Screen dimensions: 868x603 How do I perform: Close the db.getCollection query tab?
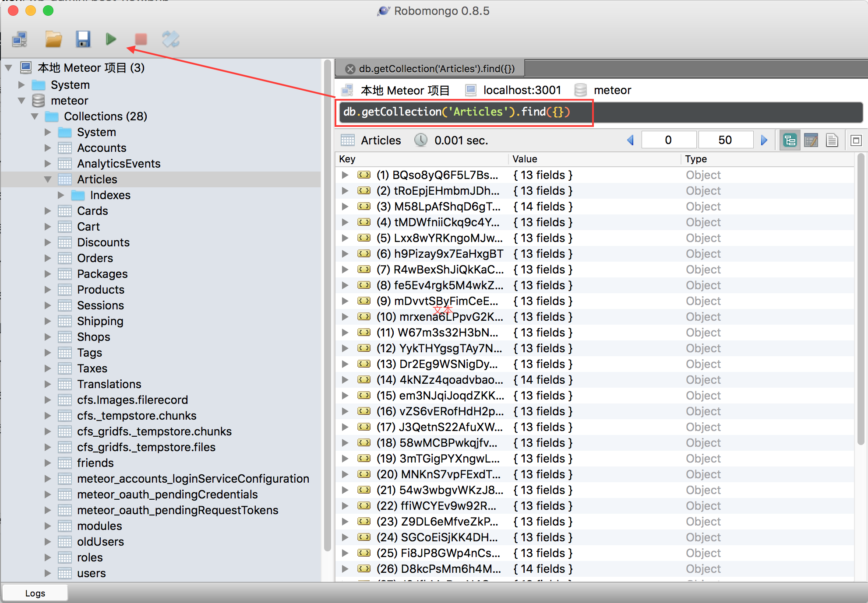click(350, 69)
